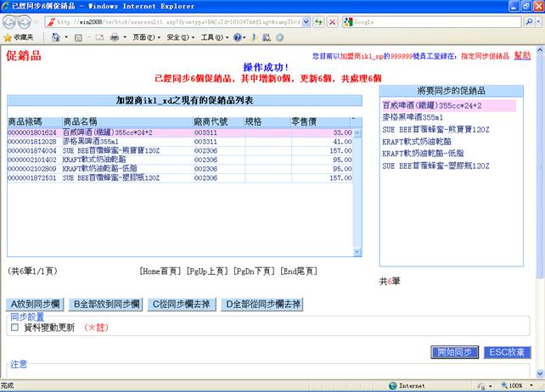545x392 pixels.
Task: Open the 安全(S) dropdown menu
Action: [x=178, y=37]
